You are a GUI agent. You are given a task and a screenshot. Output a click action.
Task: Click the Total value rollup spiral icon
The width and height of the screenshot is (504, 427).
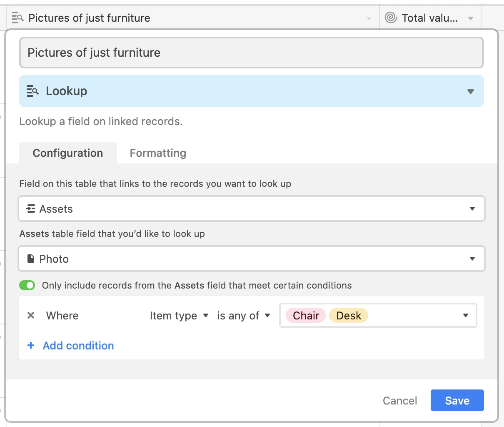pyautogui.click(x=391, y=18)
